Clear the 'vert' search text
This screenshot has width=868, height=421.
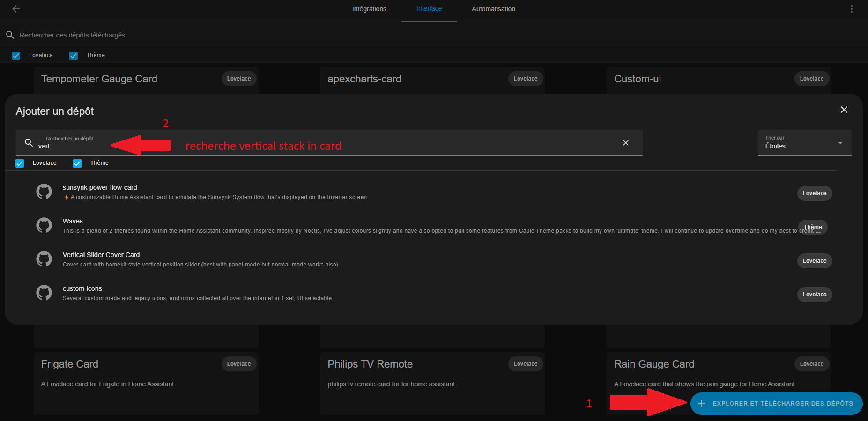pyautogui.click(x=626, y=143)
